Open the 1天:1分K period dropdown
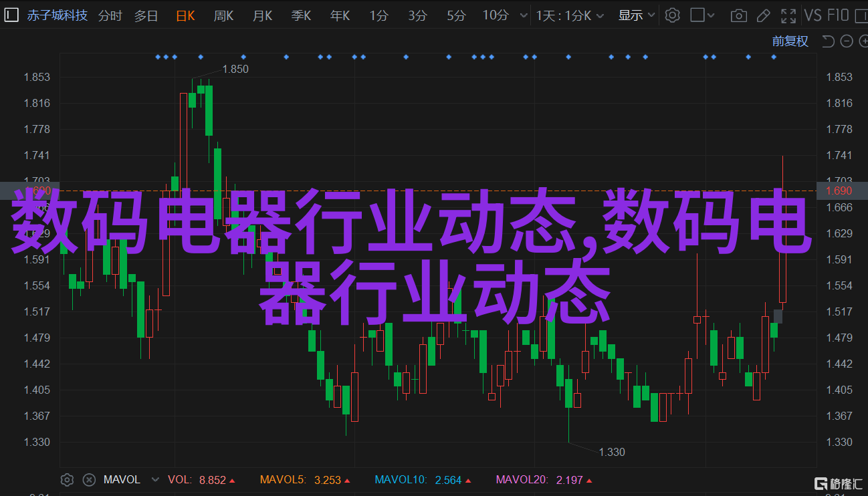The width and height of the screenshot is (868, 496). (x=599, y=15)
